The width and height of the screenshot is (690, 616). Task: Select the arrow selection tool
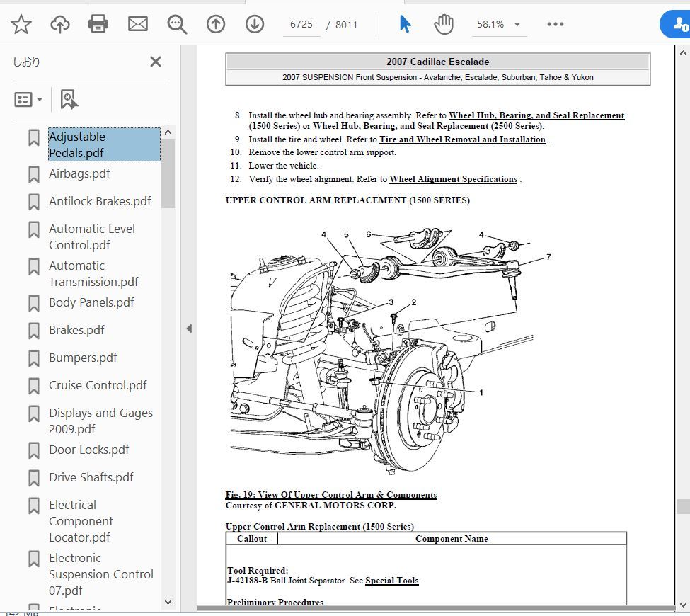(x=405, y=24)
